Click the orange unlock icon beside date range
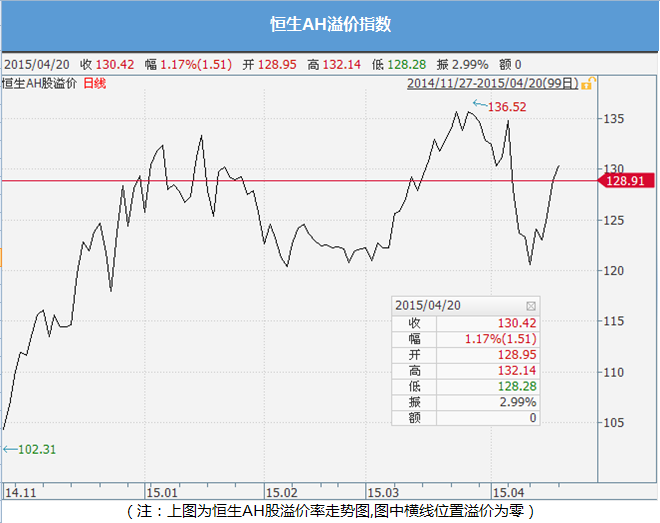Viewport: 660px width, 523px height. point(588,83)
